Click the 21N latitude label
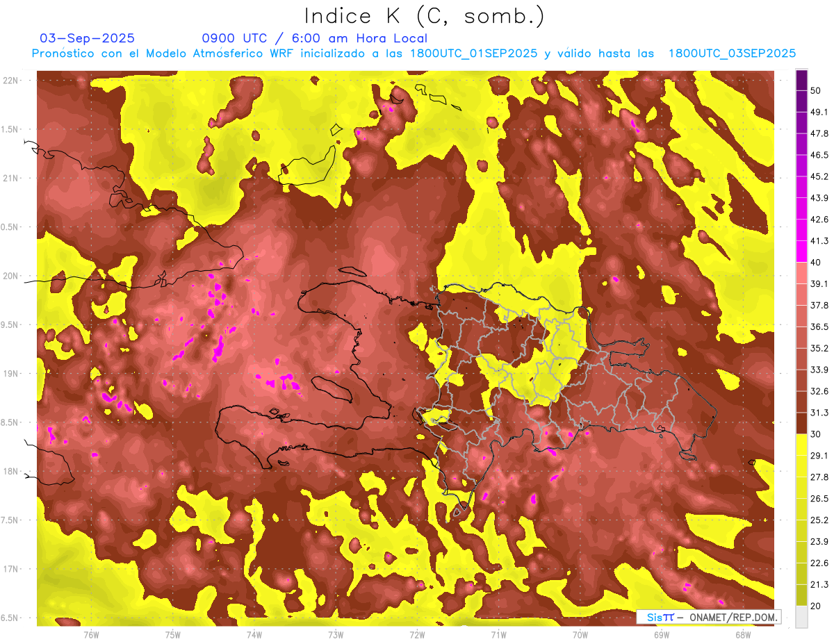 (12, 179)
